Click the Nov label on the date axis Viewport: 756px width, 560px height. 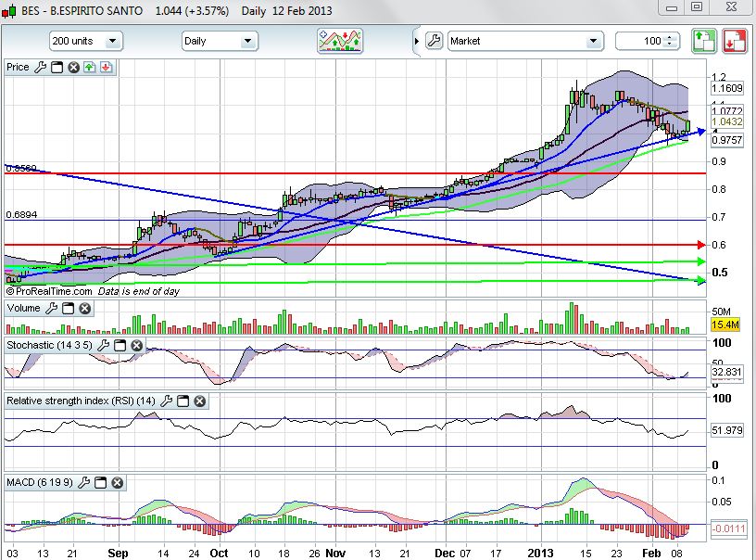click(335, 553)
